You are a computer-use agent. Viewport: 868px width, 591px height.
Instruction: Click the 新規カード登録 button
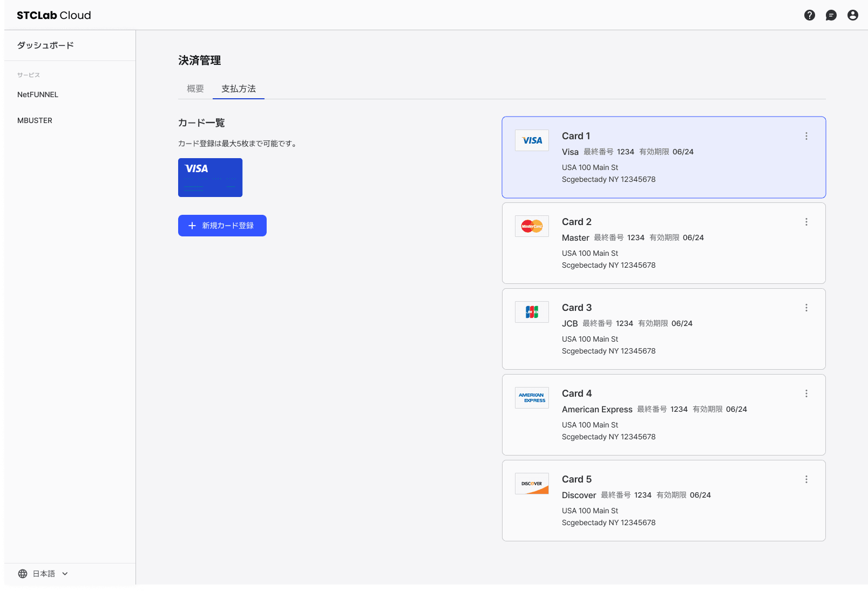coord(222,226)
